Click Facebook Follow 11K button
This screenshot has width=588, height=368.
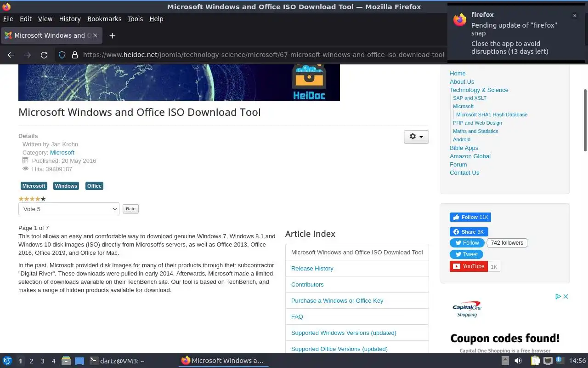pyautogui.click(x=470, y=217)
